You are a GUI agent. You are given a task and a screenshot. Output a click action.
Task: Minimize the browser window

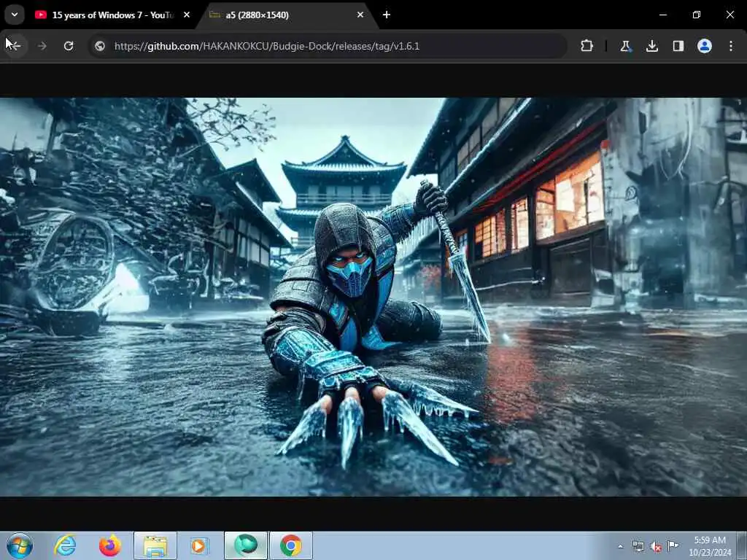[662, 15]
